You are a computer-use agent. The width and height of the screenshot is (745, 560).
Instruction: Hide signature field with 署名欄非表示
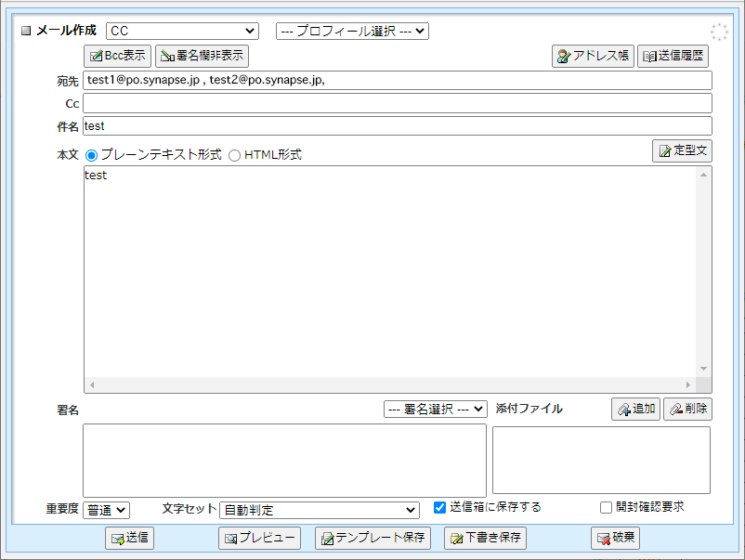click(x=202, y=56)
